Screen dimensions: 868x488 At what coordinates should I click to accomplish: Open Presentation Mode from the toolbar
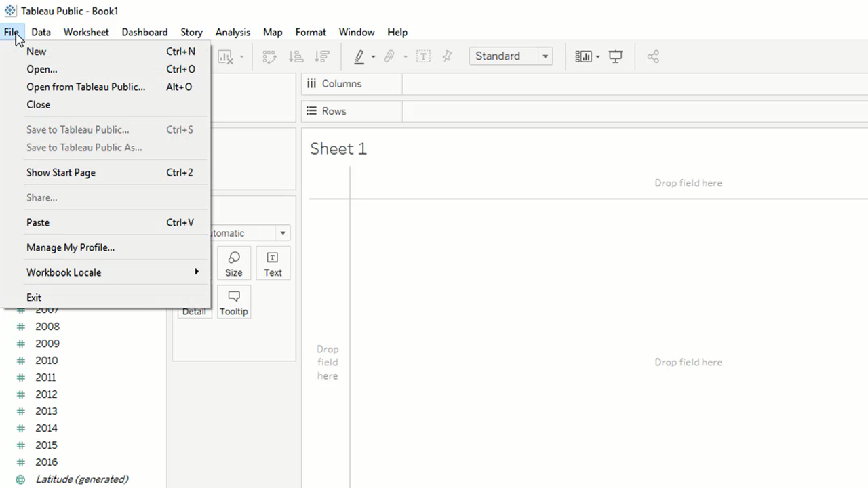[x=616, y=57]
